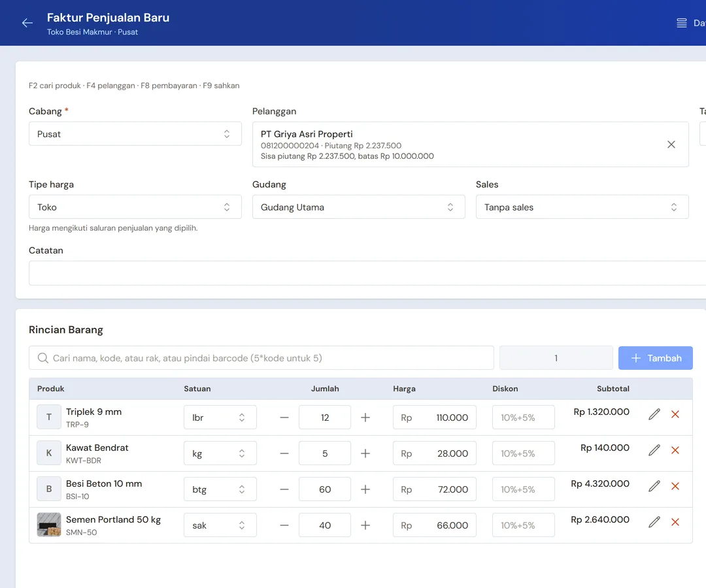Open the list menu icon in header
The width and height of the screenshot is (706, 588).
pyautogui.click(x=682, y=23)
